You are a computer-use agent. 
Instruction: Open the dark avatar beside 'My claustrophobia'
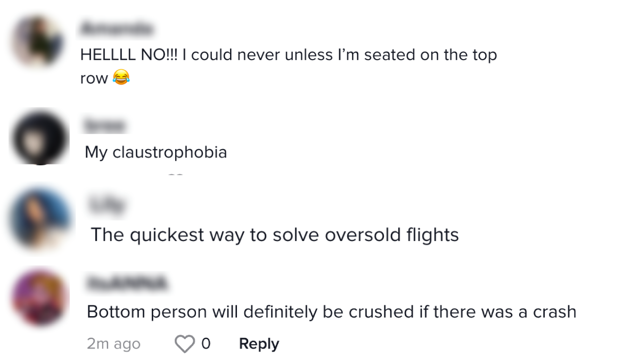point(40,137)
